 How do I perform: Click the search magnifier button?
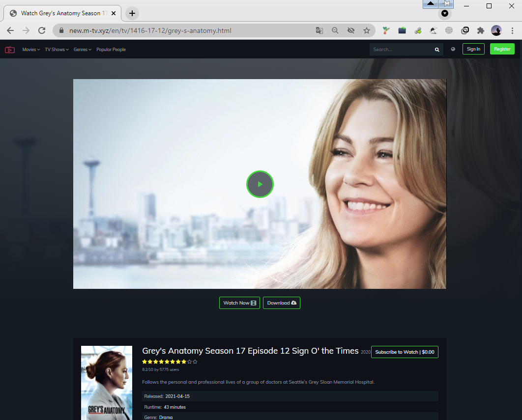[x=437, y=50]
